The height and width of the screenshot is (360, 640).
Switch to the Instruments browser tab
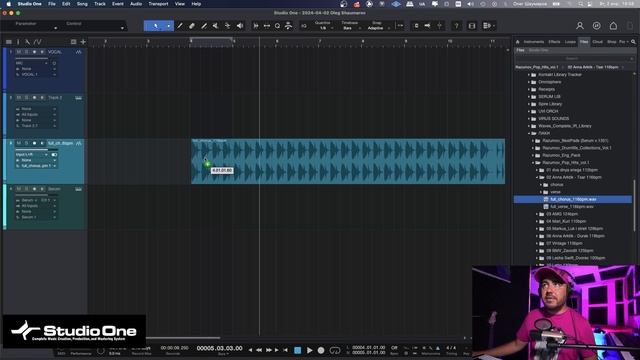[x=533, y=42]
